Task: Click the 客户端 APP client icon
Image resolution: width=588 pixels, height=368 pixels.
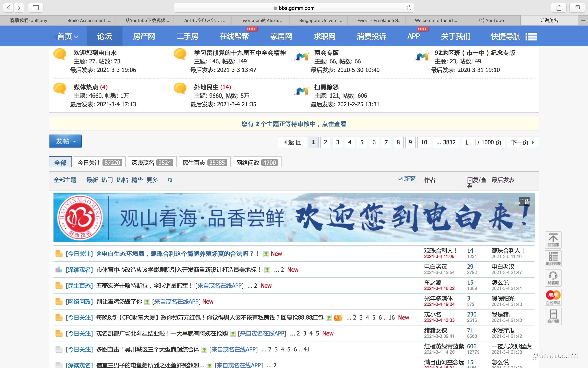Action: (553, 316)
